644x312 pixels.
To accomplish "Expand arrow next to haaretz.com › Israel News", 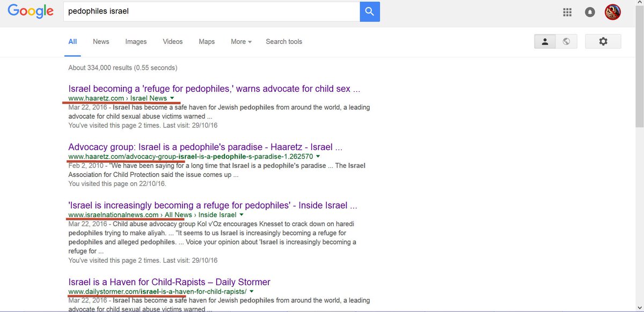I will [172, 98].
